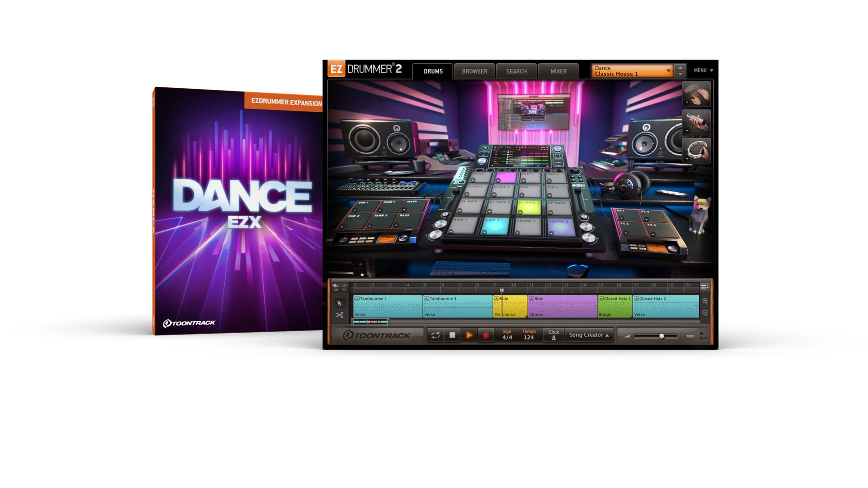Hit the CL HATS 1 pad
The image size is (868, 488).
coord(471,207)
